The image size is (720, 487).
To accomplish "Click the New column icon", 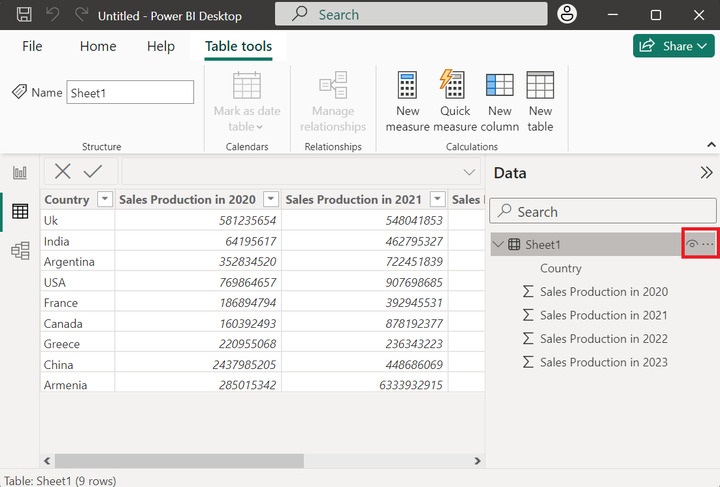I will tap(499, 87).
